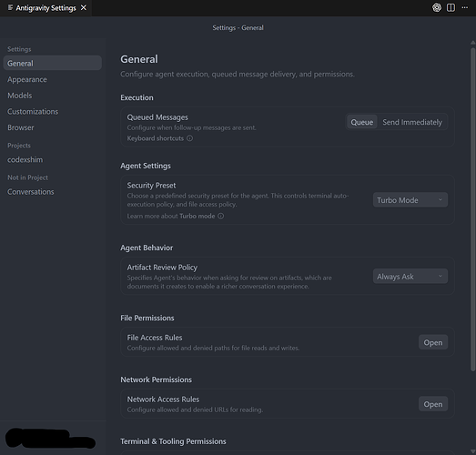476x455 pixels.
Task: Open Customizations in the sidebar
Action: click(33, 112)
